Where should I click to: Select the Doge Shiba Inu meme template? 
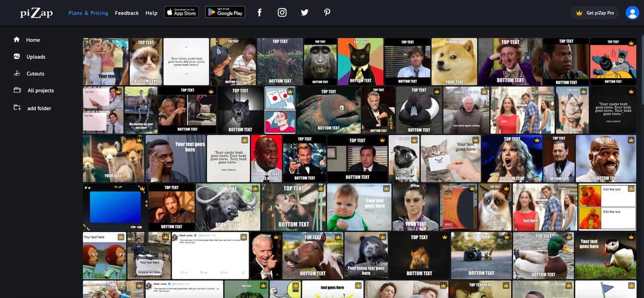454,61
